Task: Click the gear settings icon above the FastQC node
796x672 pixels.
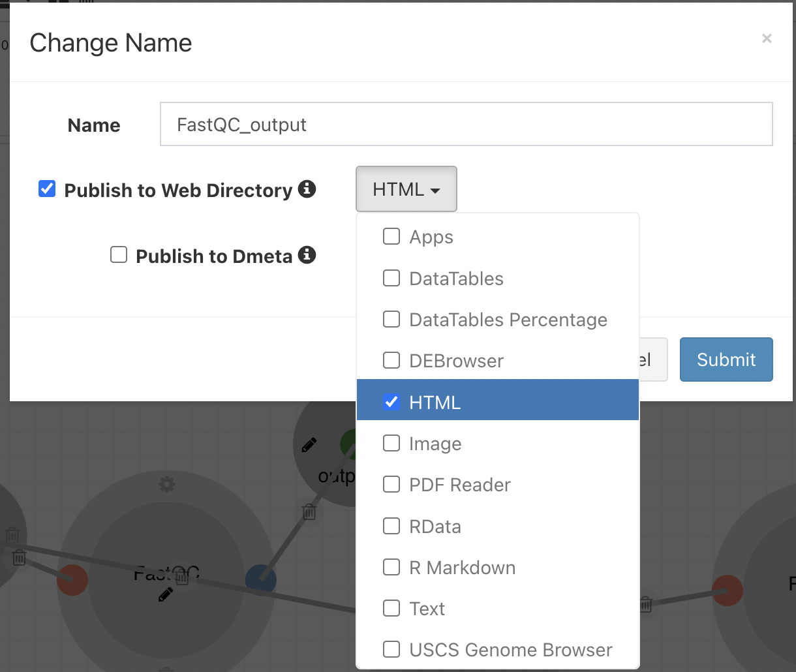Action: [167, 484]
